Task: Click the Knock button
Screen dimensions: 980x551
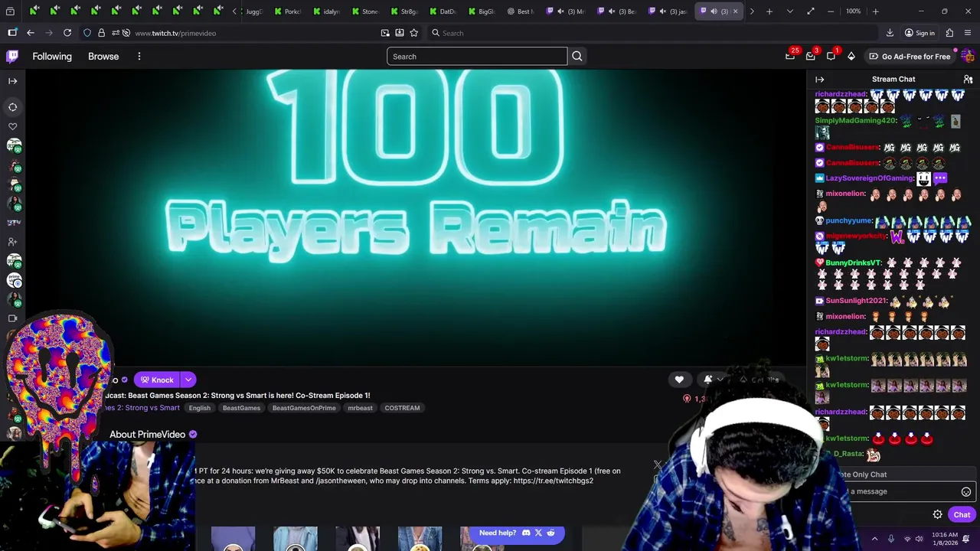Action: click(156, 380)
